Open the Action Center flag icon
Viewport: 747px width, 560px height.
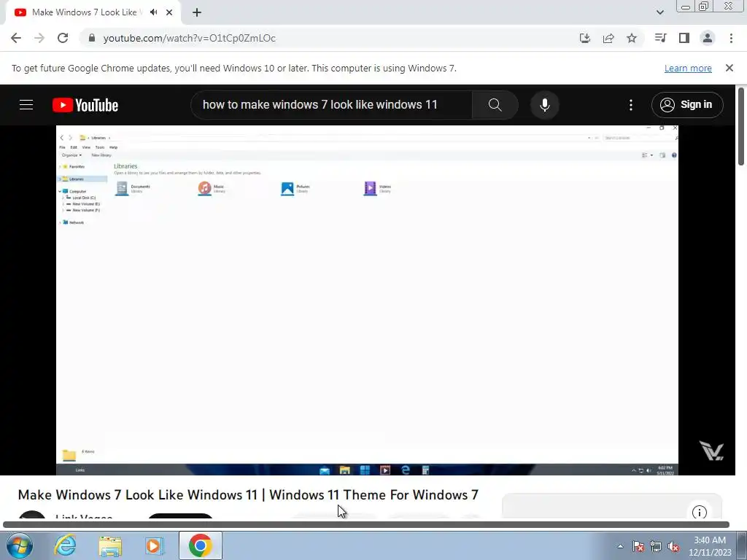click(x=638, y=546)
